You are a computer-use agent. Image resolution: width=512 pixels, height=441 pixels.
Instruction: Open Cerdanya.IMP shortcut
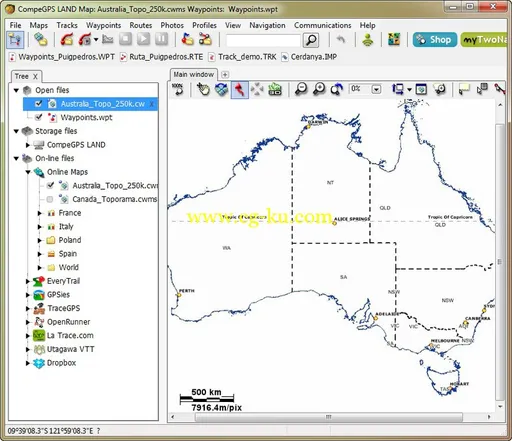click(x=309, y=57)
